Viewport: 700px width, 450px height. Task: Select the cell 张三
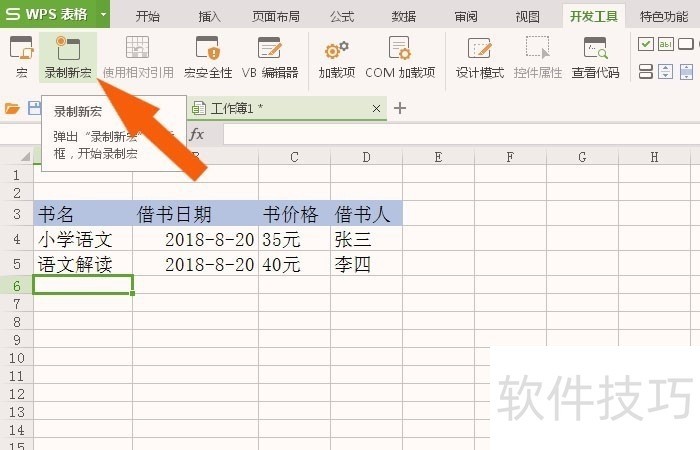367,239
